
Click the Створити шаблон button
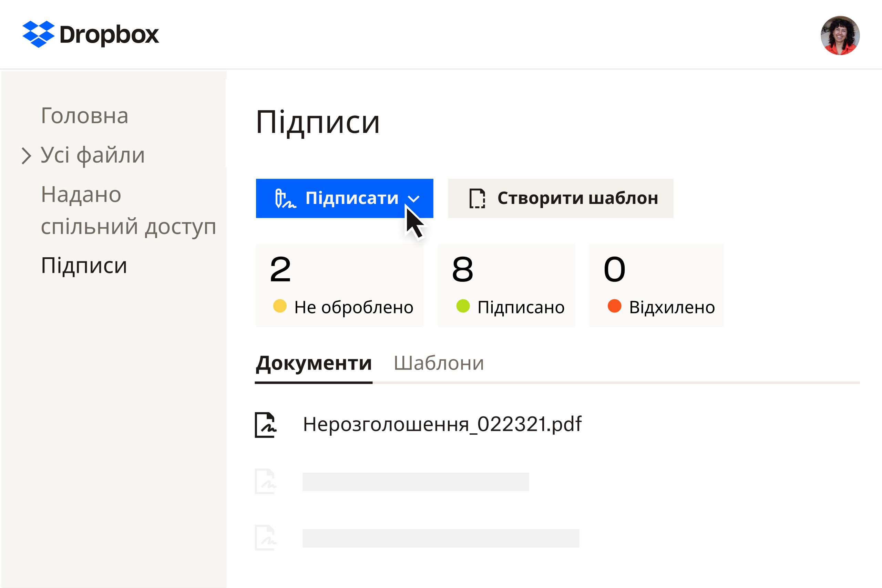pos(561,198)
